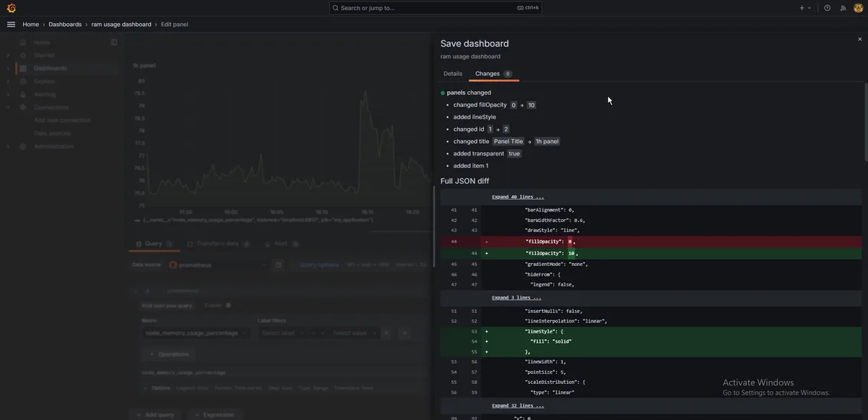Go to ram usage dashboard breadcrumb

121,24
